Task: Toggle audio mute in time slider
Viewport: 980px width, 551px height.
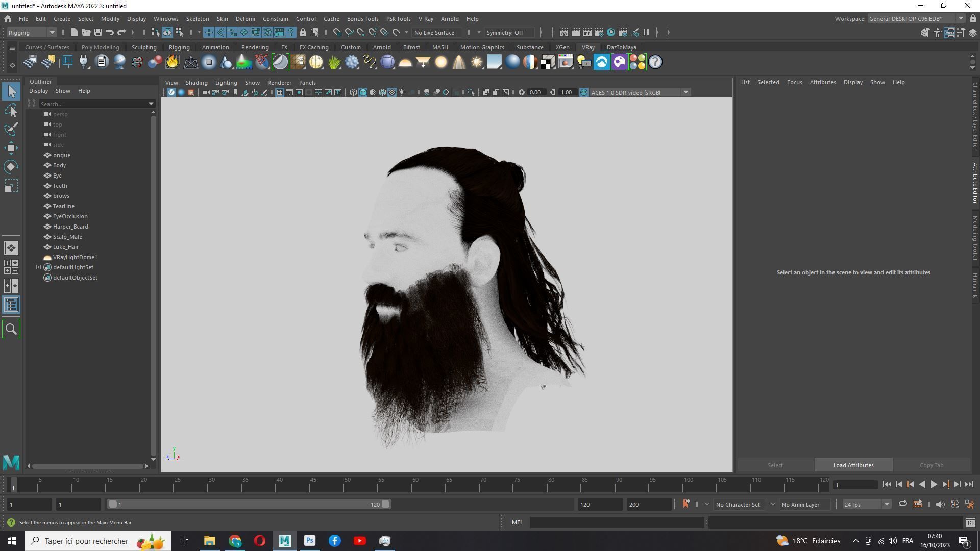Action: (x=940, y=505)
